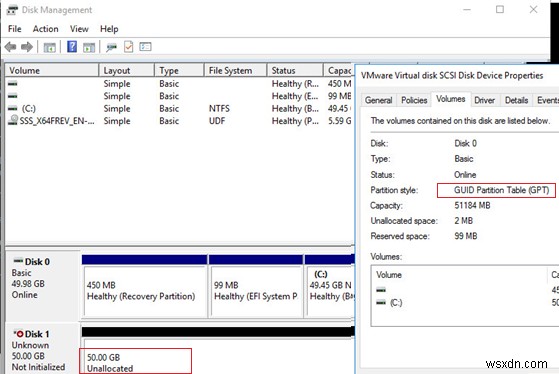Click the Show/Hide Console Tree icon

49,47
